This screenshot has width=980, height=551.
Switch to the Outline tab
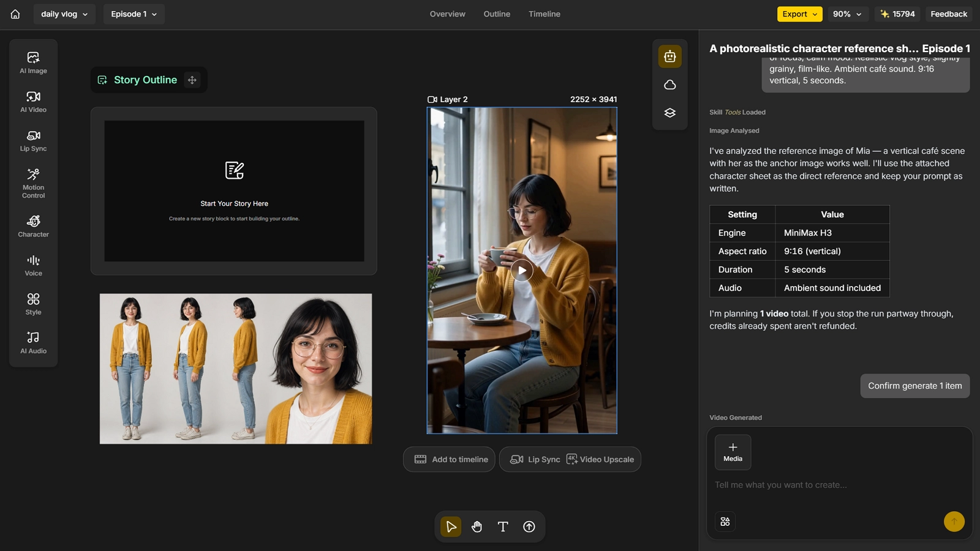(x=497, y=14)
